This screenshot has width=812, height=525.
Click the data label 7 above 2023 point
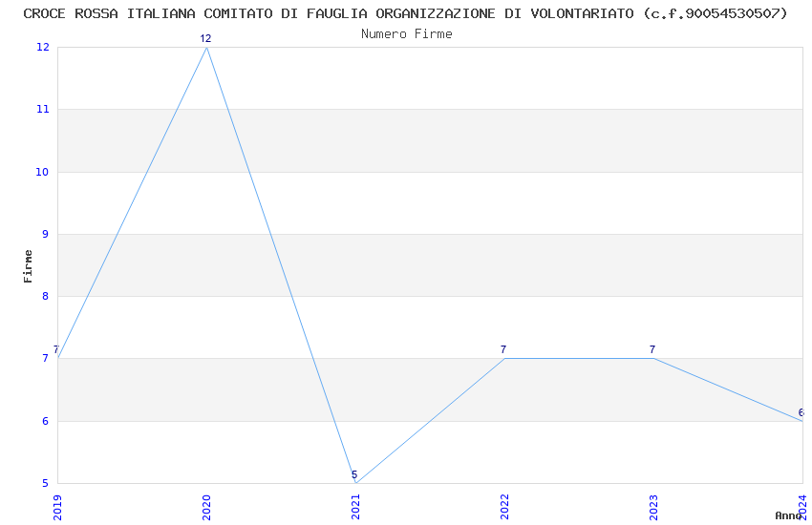652,349
